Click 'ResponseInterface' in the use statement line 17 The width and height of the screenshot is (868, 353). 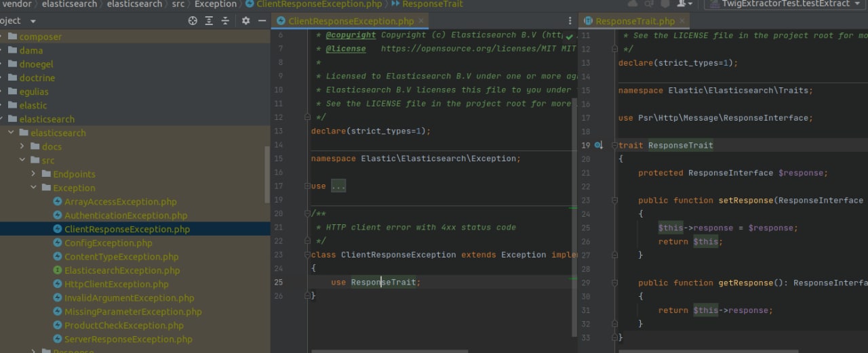[766, 118]
